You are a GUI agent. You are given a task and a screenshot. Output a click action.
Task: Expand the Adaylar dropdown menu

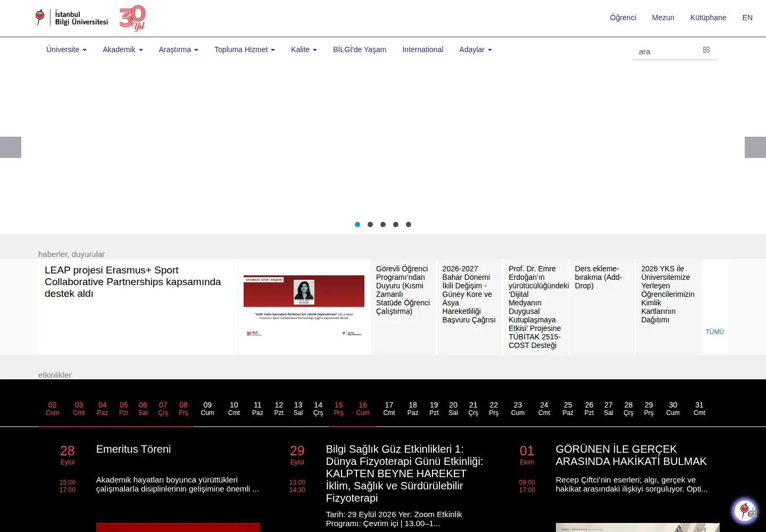(x=476, y=49)
